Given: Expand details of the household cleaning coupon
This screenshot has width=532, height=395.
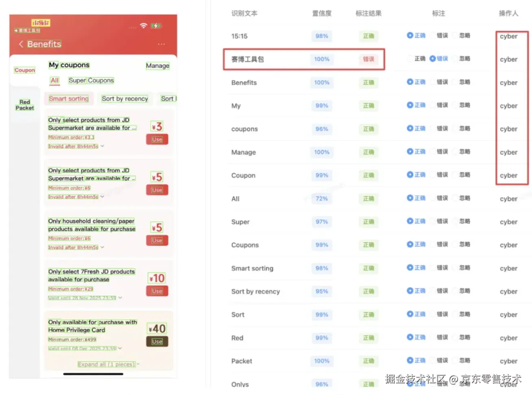Looking at the screenshot, I should (102, 247).
